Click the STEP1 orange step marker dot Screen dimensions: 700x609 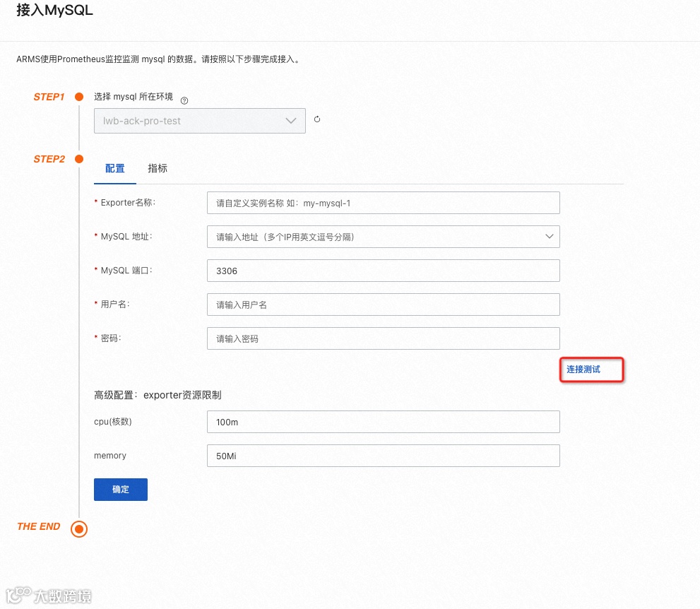pyautogui.click(x=79, y=97)
